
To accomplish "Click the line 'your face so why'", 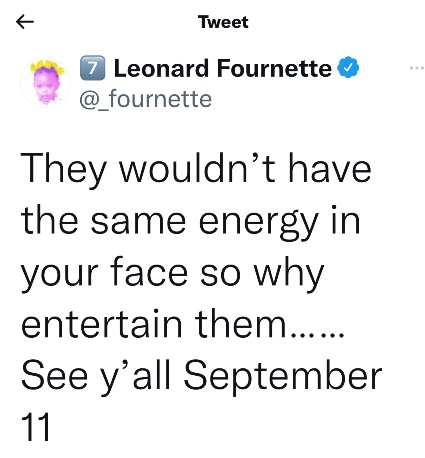I will pyautogui.click(x=172, y=274).
